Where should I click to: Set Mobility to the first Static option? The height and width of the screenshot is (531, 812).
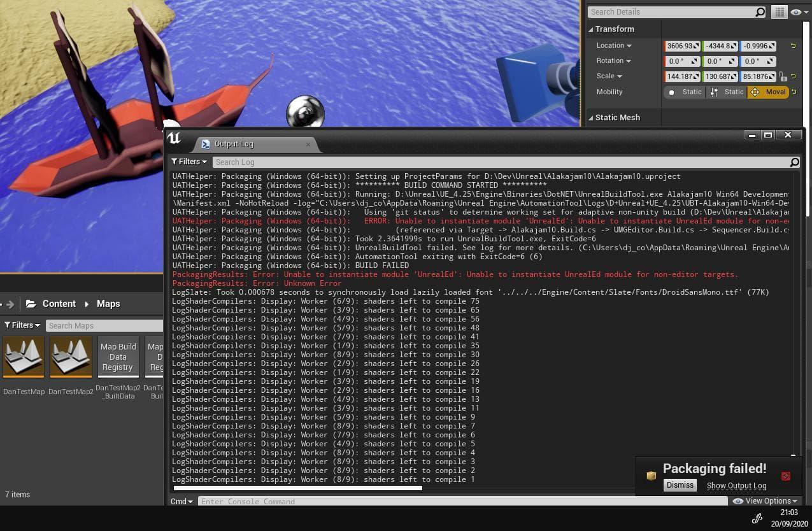pos(685,92)
